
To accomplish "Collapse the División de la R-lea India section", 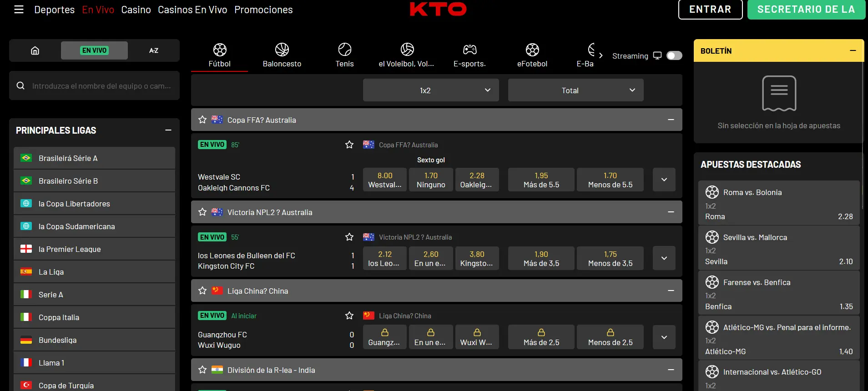I will pyautogui.click(x=671, y=370).
